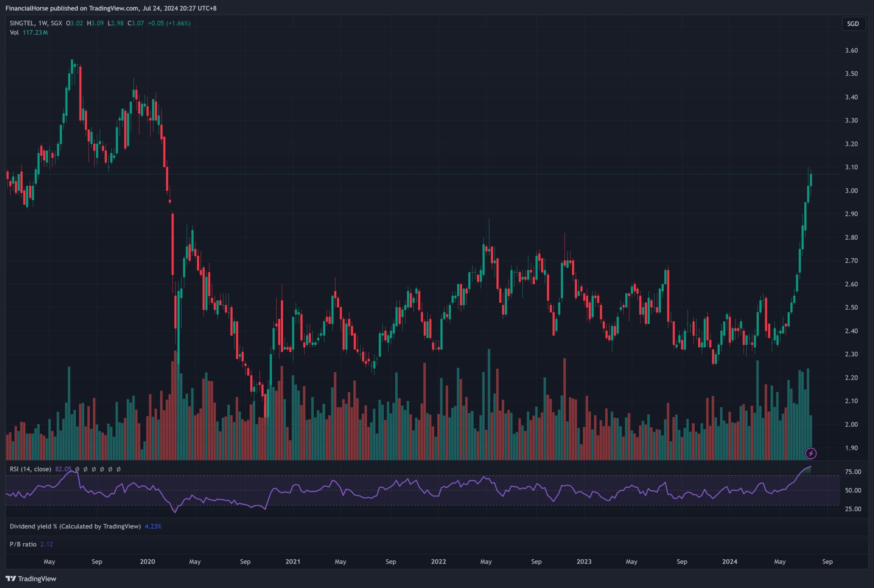Image resolution: width=874 pixels, height=588 pixels.
Task: Click the 117.23 M volume value
Action: 35,33
